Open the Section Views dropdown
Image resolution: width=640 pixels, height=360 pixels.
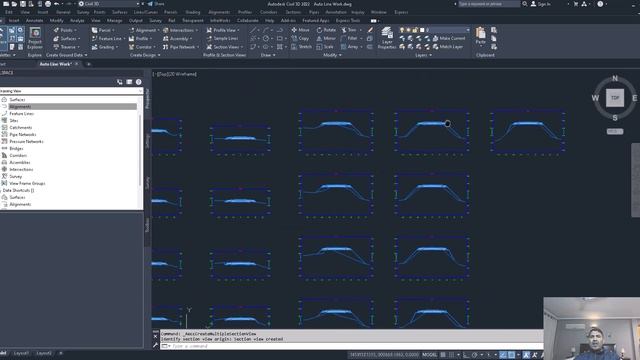click(x=224, y=47)
